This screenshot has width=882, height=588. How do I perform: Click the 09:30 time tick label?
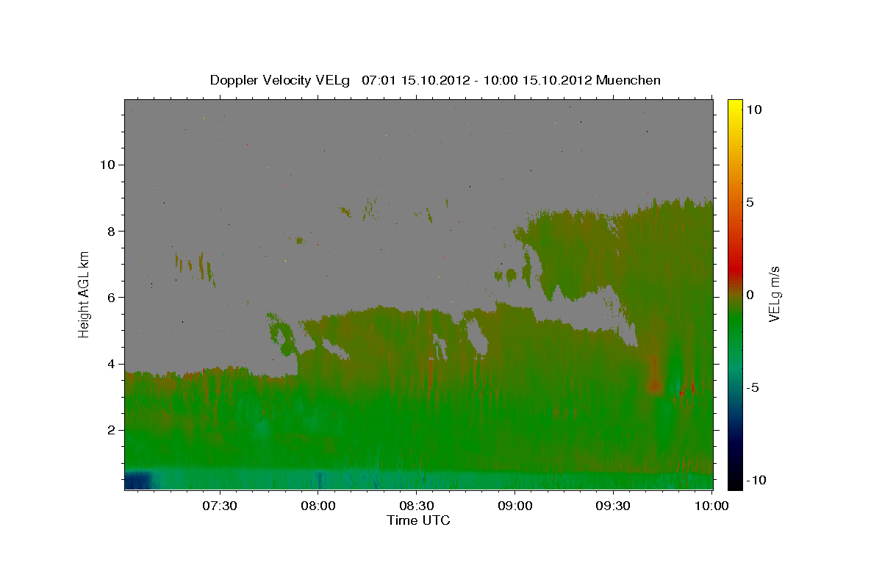coord(613,506)
